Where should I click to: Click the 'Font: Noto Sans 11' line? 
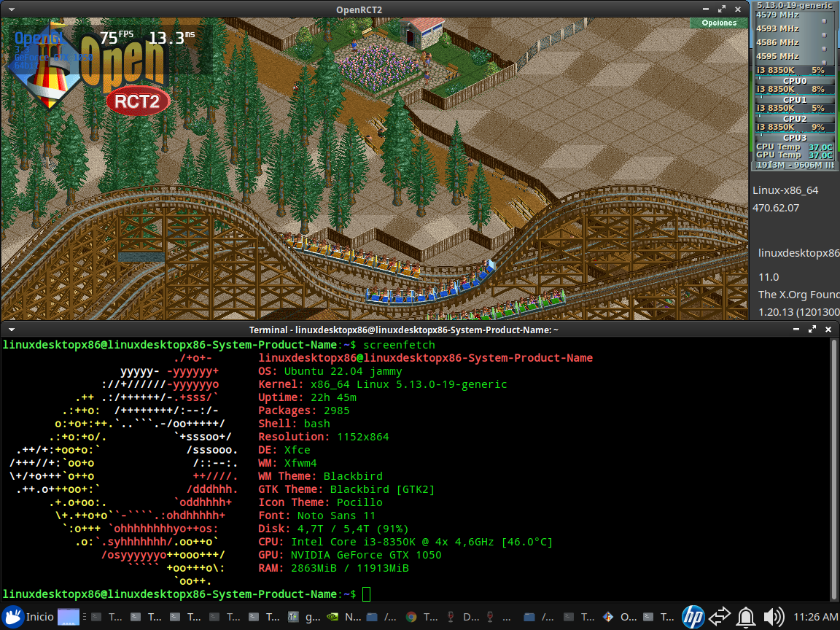click(x=316, y=516)
